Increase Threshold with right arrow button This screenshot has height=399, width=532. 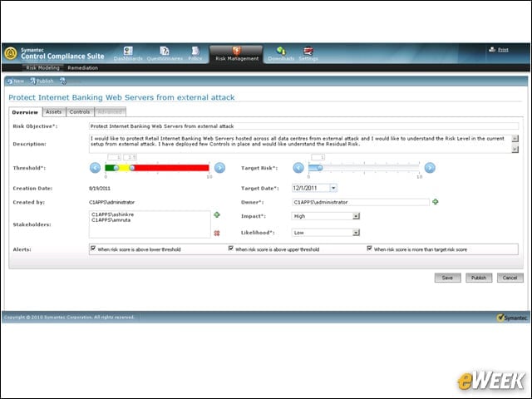(219, 168)
